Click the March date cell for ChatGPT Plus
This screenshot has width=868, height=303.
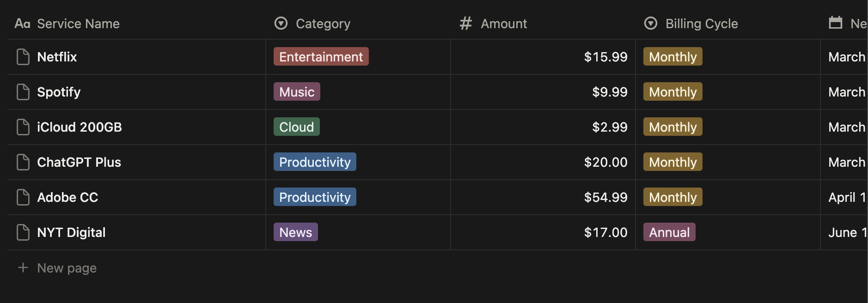point(844,162)
